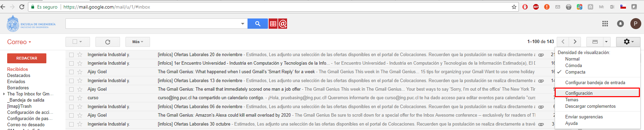The width and height of the screenshot is (644, 130).
Task: Tick checkbox for Ofertas Laborales 30 octubre
Action: pyautogui.click(x=71, y=124)
